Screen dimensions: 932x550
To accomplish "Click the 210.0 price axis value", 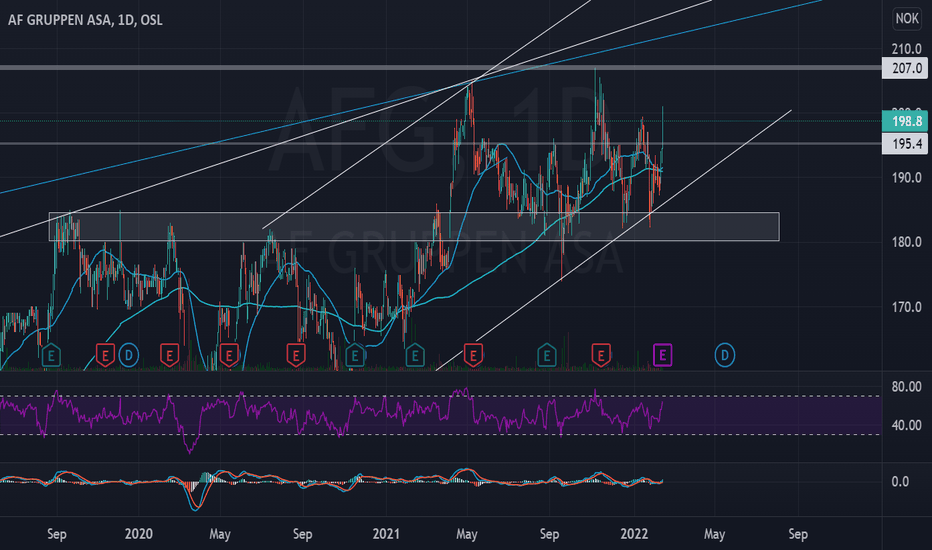I will [906, 49].
